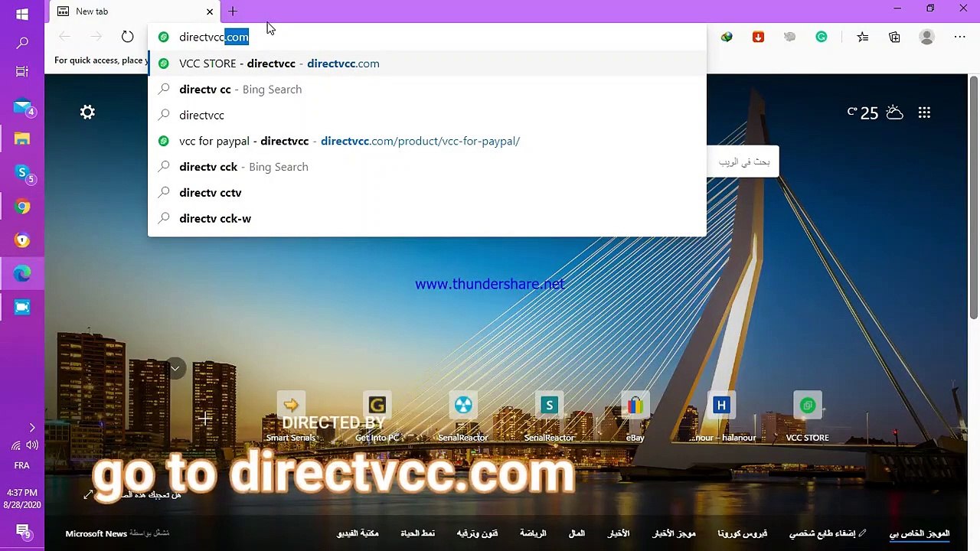Click the Arabic web search box

(743, 161)
